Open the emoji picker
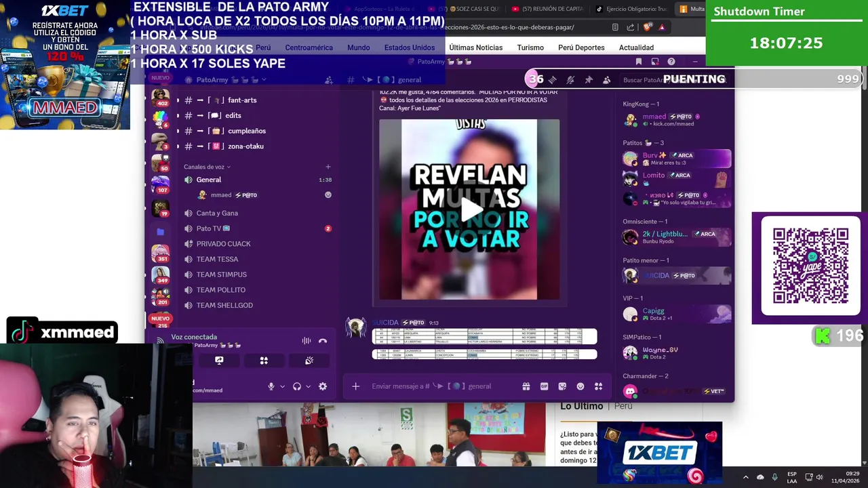The width and height of the screenshot is (868, 488). point(580,386)
